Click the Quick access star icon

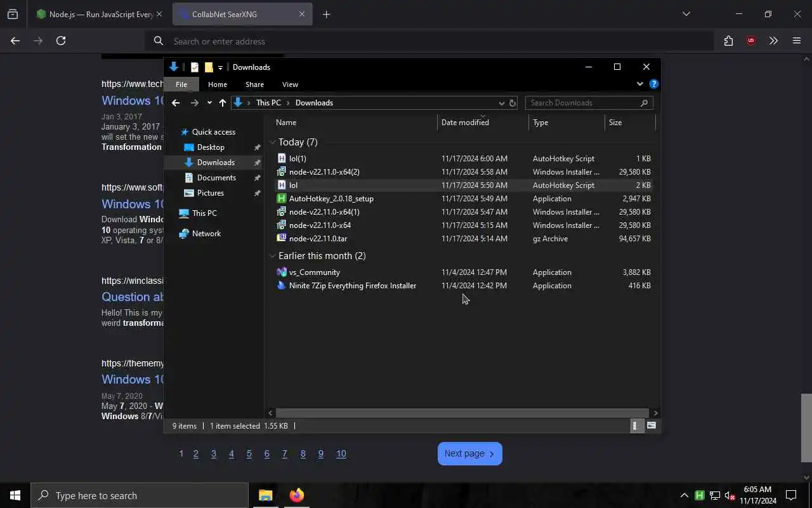click(x=185, y=132)
